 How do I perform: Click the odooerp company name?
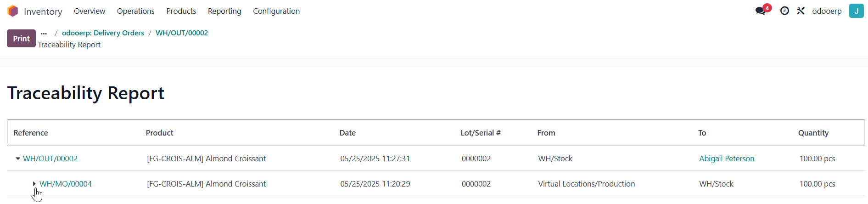click(827, 11)
